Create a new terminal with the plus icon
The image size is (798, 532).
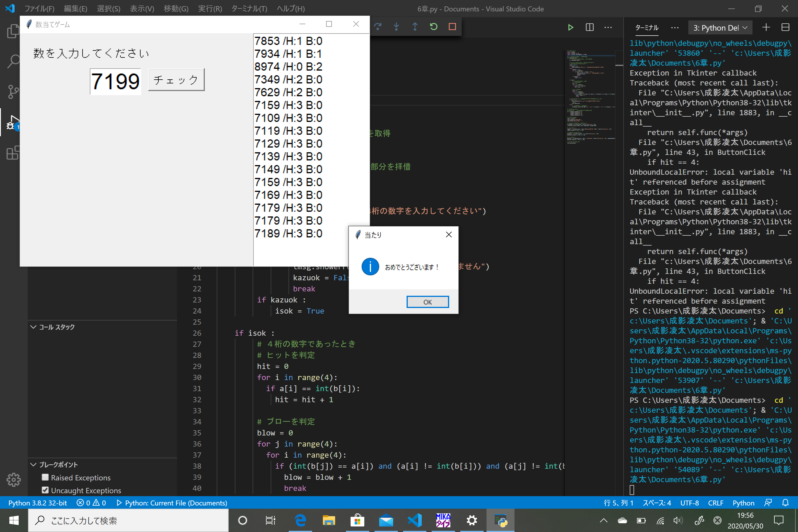pos(766,27)
